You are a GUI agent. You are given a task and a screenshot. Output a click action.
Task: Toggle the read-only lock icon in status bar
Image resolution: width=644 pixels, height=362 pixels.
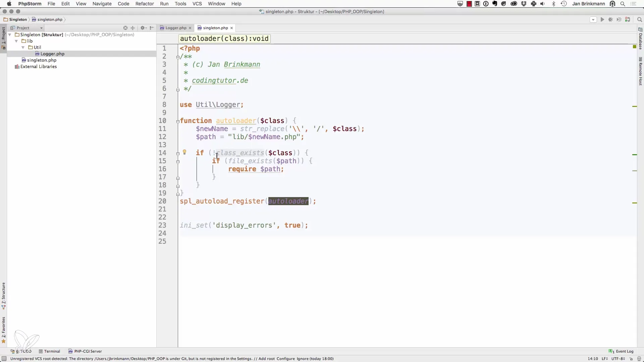point(631,359)
